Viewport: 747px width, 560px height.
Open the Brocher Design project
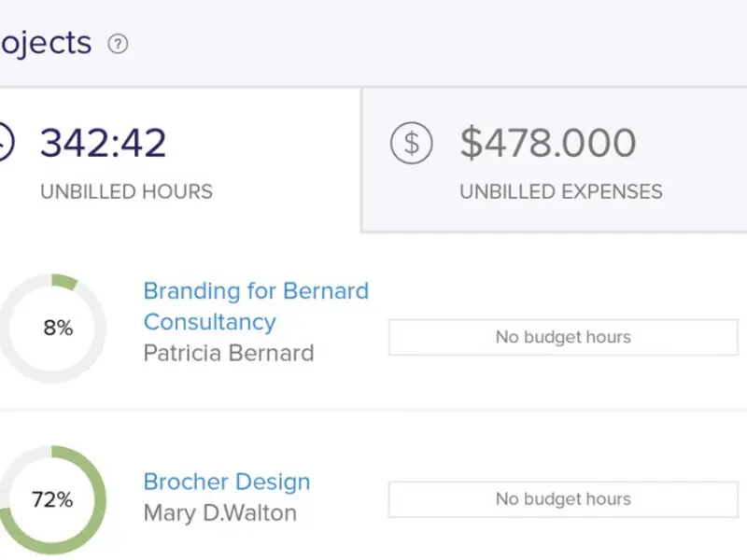[x=226, y=482]
